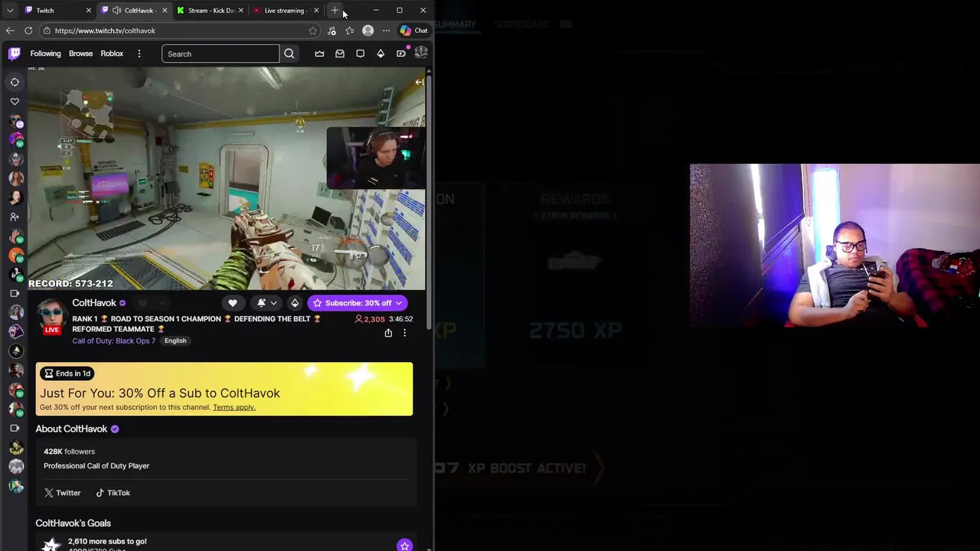This screenshot has height=551, width=980.
Task: Open ColtHavok's channel avatar
Action: click(51, 315)
